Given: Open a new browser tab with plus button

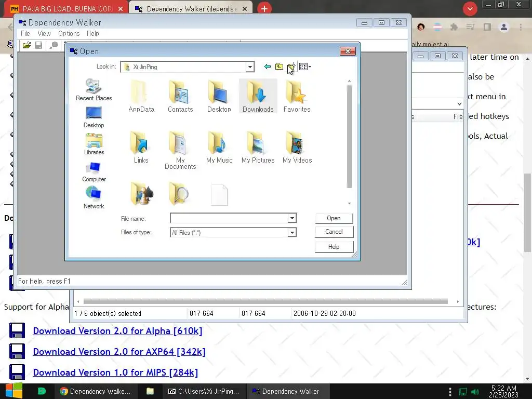Looking at the screenshot, I should pyautogui.click(x=264, y=9).
